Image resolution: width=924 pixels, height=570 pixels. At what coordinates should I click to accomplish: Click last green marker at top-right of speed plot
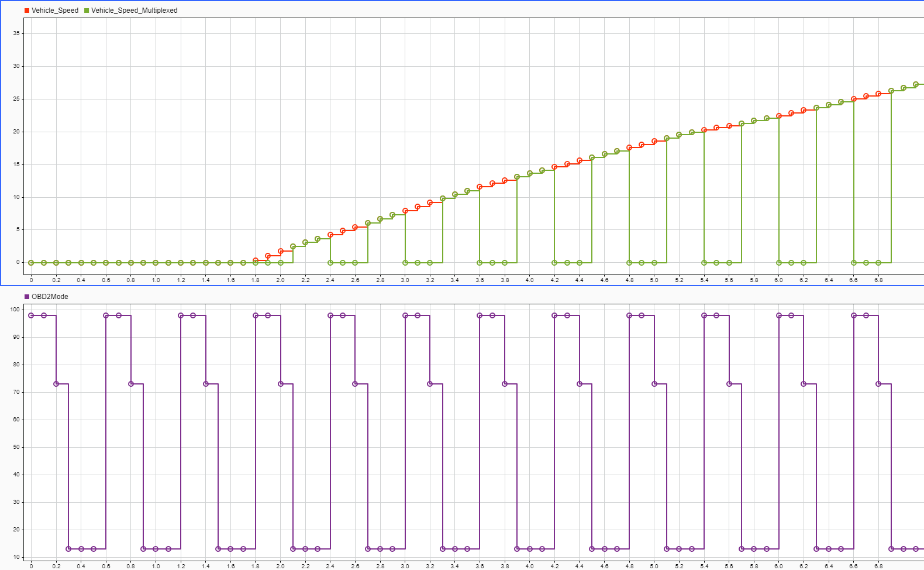click(916, 84)
